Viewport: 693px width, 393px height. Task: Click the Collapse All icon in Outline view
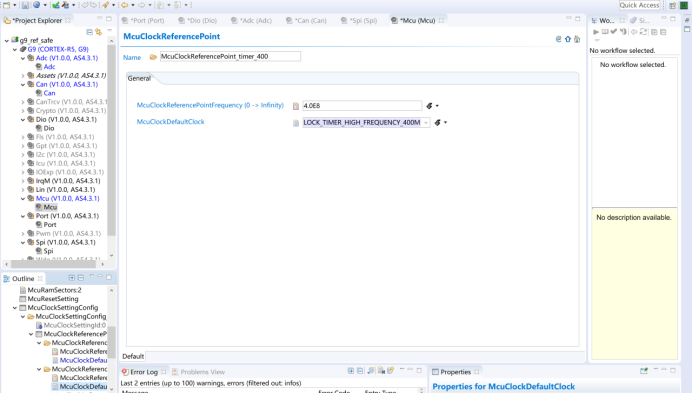tap(81, 278)
